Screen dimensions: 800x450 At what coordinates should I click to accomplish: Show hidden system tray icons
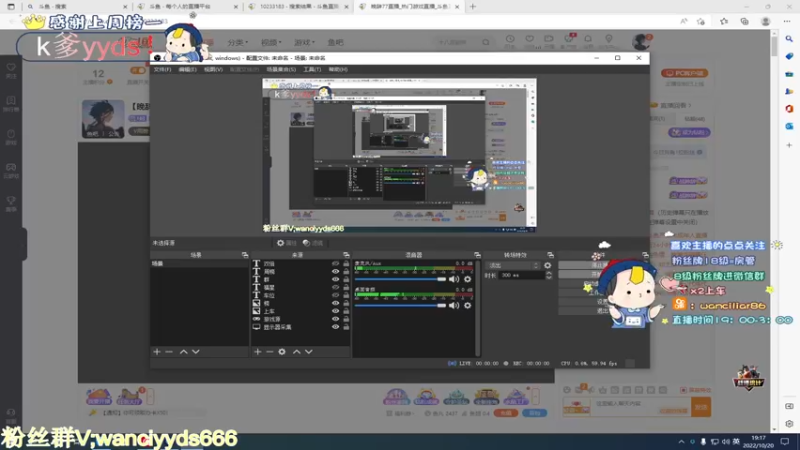681,441
